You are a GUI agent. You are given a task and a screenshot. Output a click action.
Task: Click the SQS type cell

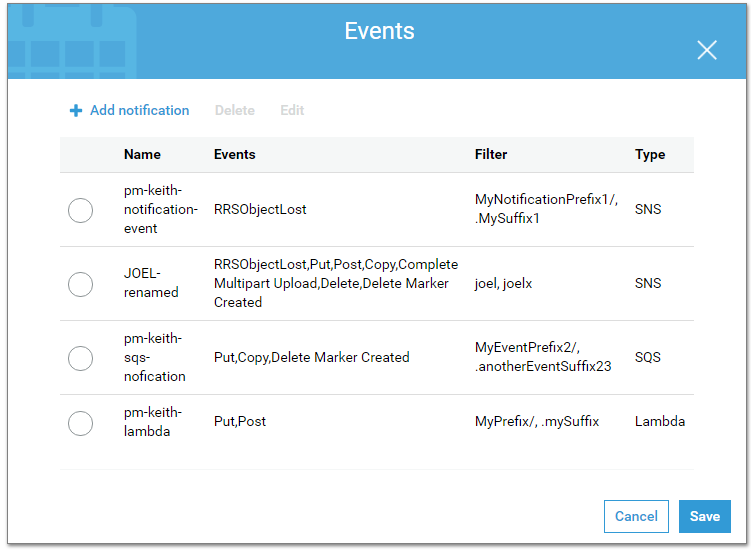pyautogui.click(x=648, y=357)
